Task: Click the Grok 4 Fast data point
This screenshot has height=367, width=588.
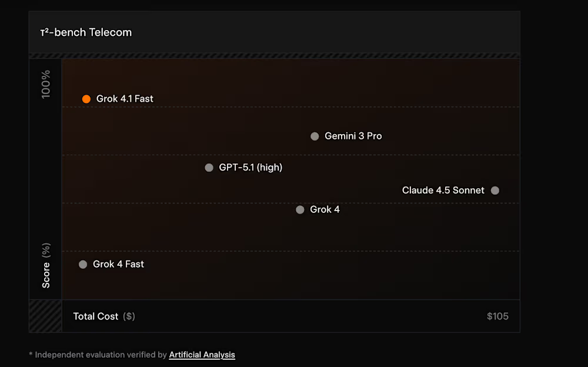Action: tap(83, 265)
